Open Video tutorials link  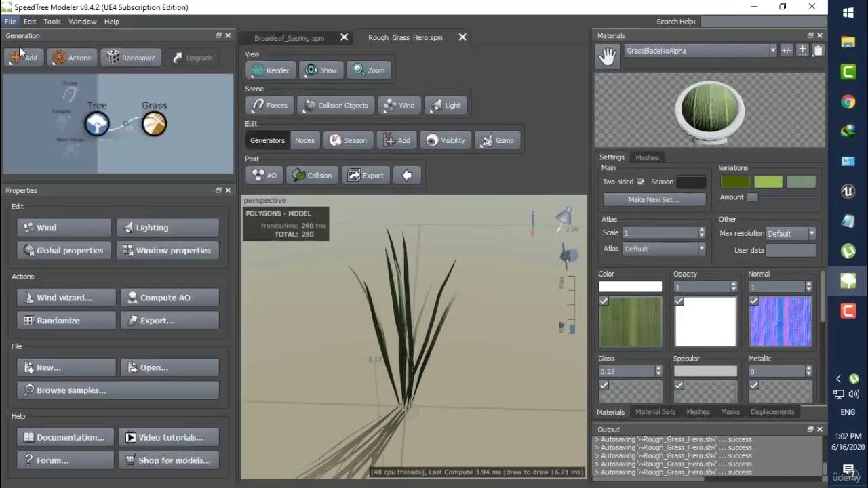169,438
